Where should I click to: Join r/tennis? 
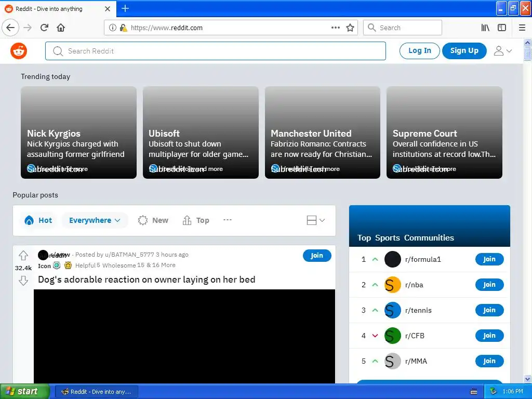pos(489,310)
